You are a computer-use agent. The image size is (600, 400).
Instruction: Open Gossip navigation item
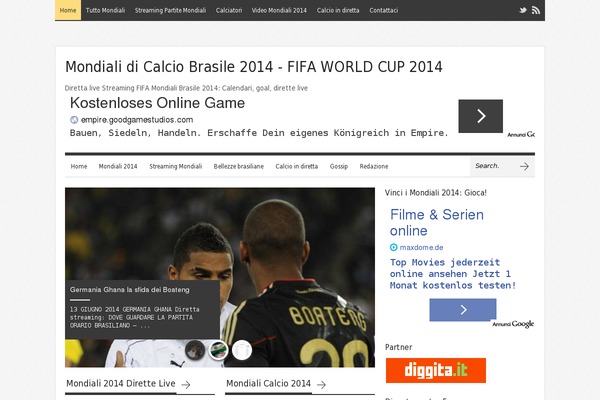click(339, 166)
